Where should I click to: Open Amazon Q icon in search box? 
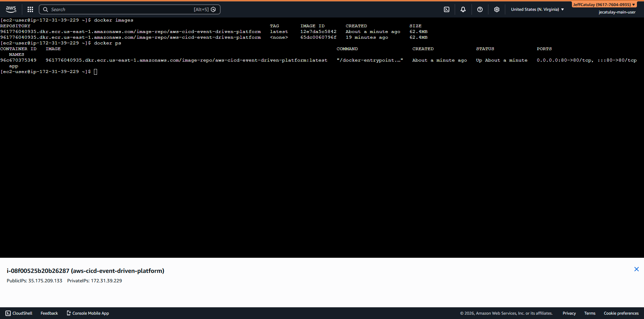213,9
